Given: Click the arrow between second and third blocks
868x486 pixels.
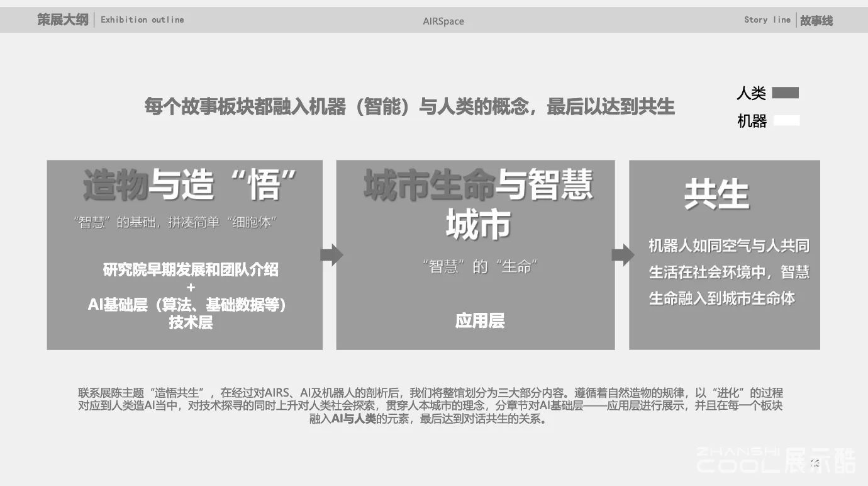Looking at the screenshot, I should [623, 255].
